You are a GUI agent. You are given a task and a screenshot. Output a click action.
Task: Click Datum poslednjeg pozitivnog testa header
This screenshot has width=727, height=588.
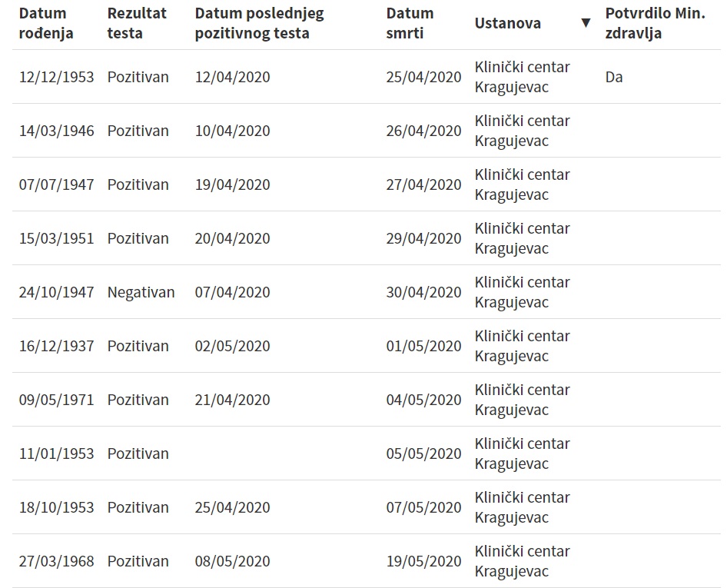tap(259, 23)
